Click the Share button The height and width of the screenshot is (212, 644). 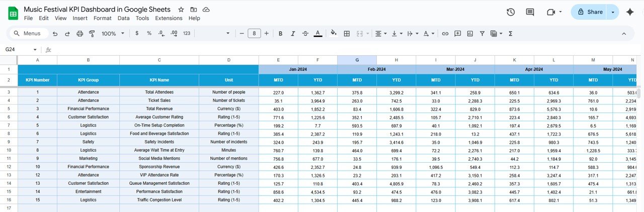[589, 12]
